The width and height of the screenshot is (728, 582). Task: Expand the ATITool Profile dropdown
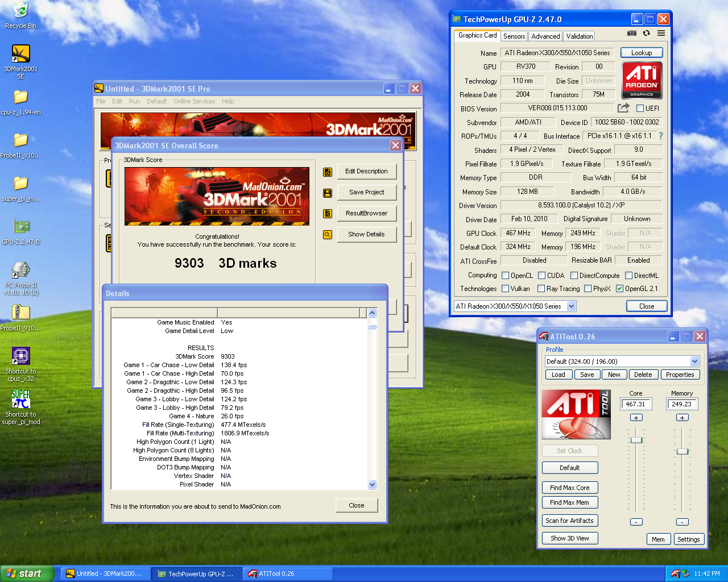(694, 361)
